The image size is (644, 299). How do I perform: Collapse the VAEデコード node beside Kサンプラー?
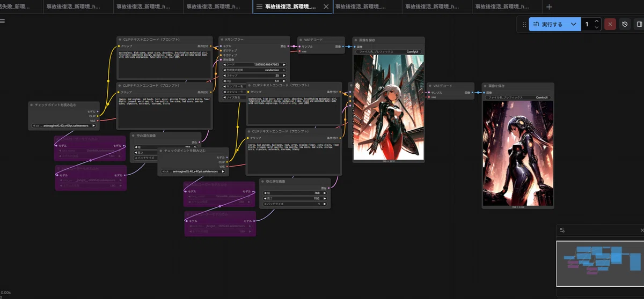point(301,40)
